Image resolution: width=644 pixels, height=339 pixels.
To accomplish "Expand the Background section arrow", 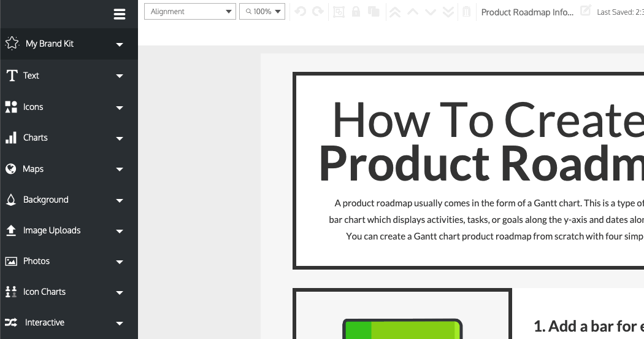I will pyautogui.click(x=120, y=201).
